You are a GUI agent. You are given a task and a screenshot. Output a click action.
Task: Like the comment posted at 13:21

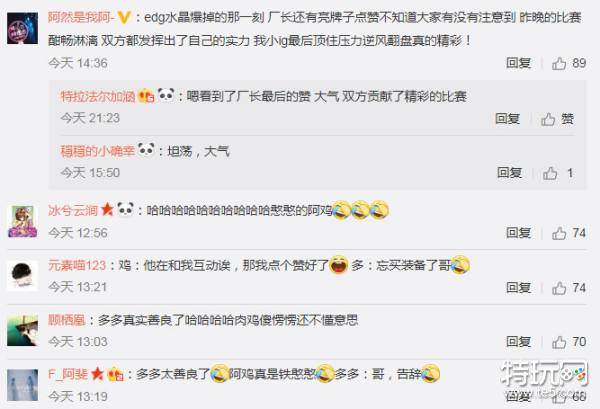tap(569, 288)
